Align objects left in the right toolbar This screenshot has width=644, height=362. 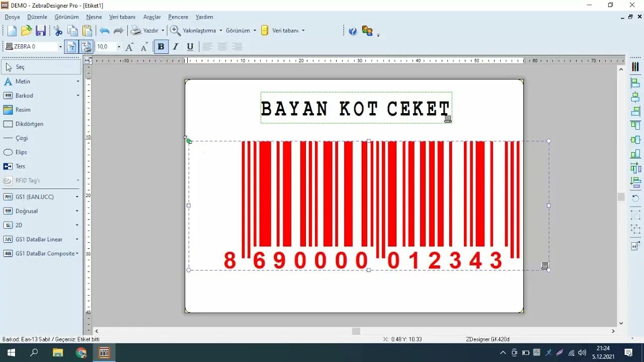[635, 83]
